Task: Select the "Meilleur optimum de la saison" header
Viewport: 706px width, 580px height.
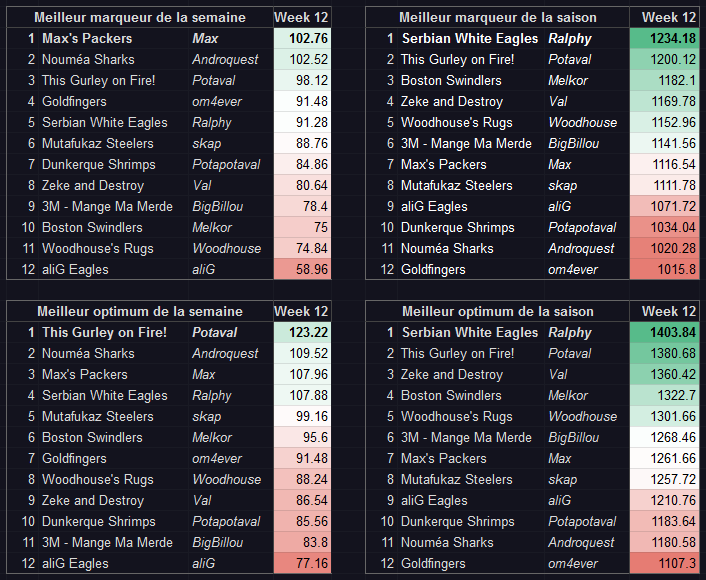Action: click(497, 312)
